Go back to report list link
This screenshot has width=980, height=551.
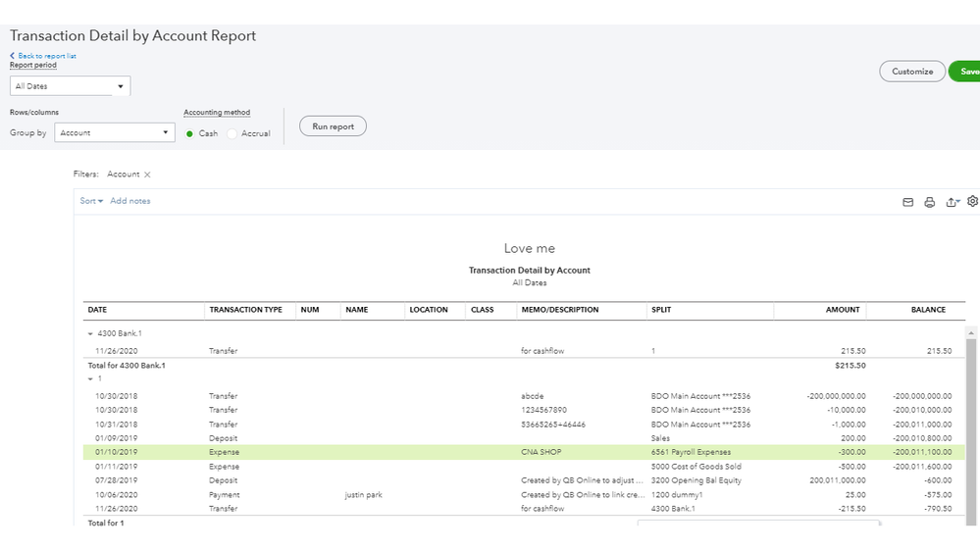click(45, 56)
